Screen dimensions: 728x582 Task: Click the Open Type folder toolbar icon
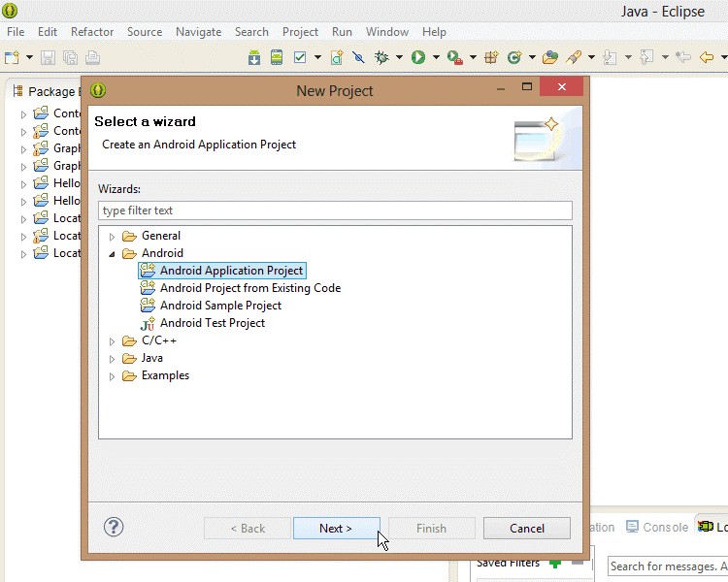pos(550,57)
